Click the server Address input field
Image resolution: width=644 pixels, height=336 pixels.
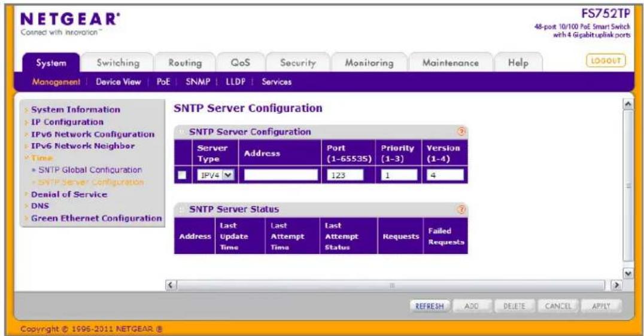tap(281, 175)
